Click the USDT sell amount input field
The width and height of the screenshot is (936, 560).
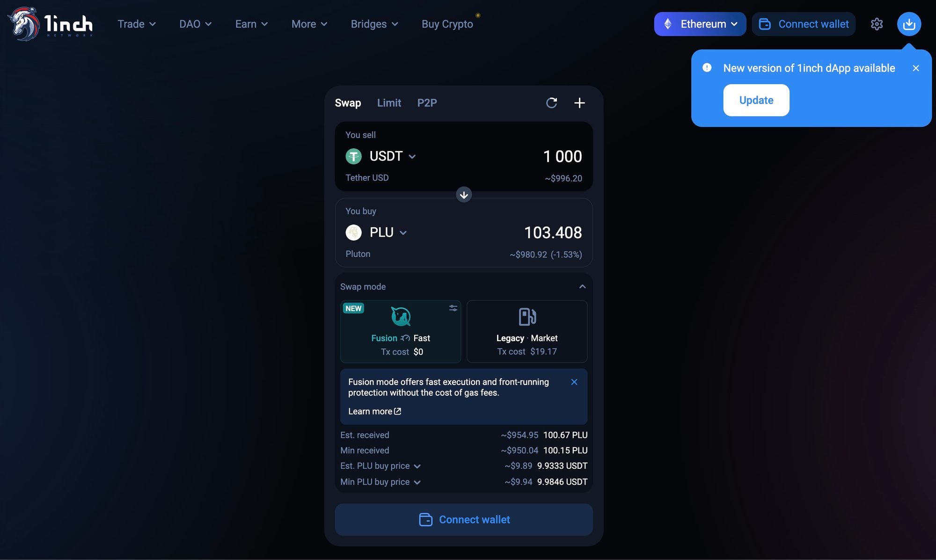(562, 156)
